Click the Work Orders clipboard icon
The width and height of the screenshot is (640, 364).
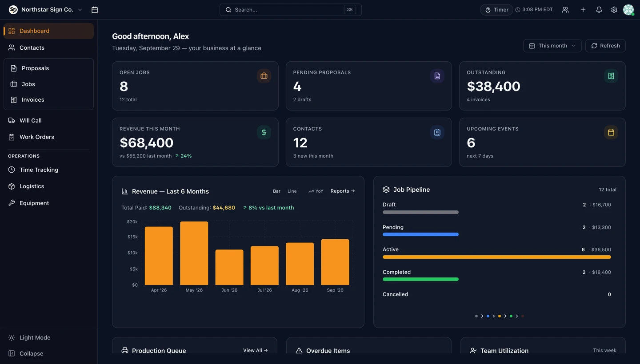tap(12, 137)
